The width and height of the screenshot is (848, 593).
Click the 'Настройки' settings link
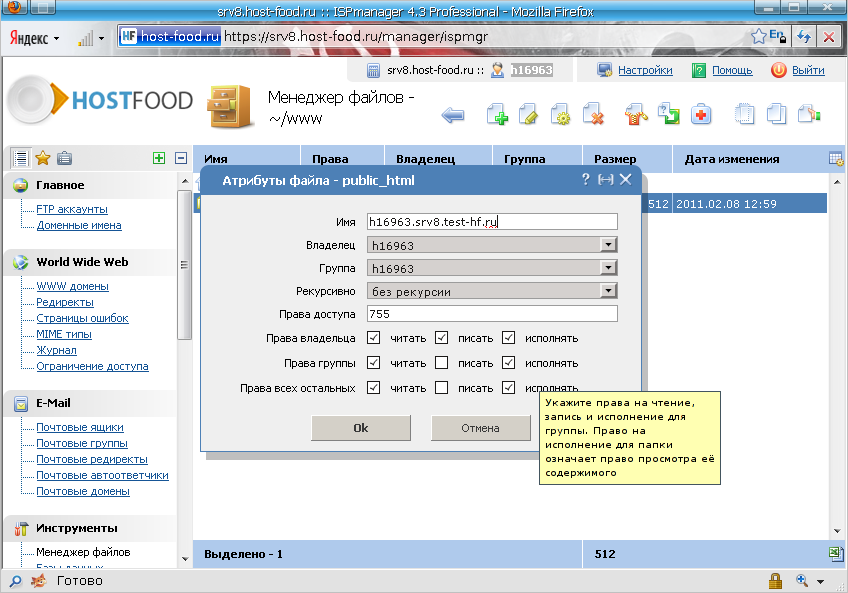coord(644,71)
